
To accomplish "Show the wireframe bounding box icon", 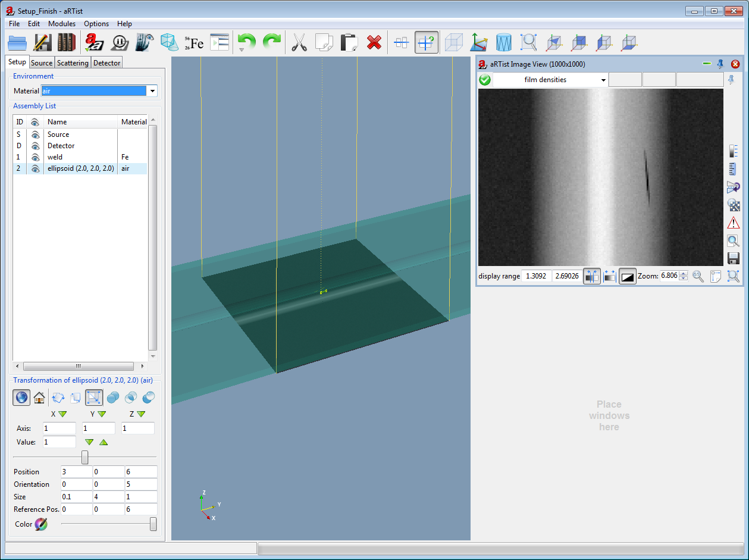I will pos(454,42).
